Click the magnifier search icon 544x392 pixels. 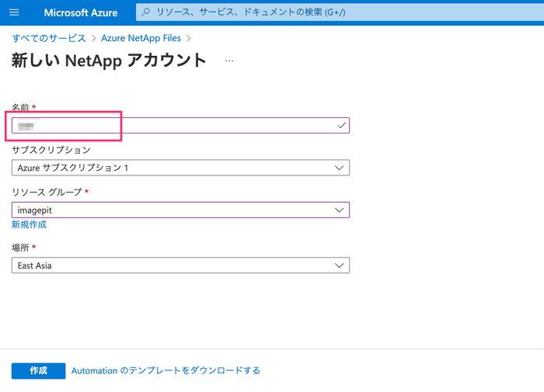[x=146, y=12]
